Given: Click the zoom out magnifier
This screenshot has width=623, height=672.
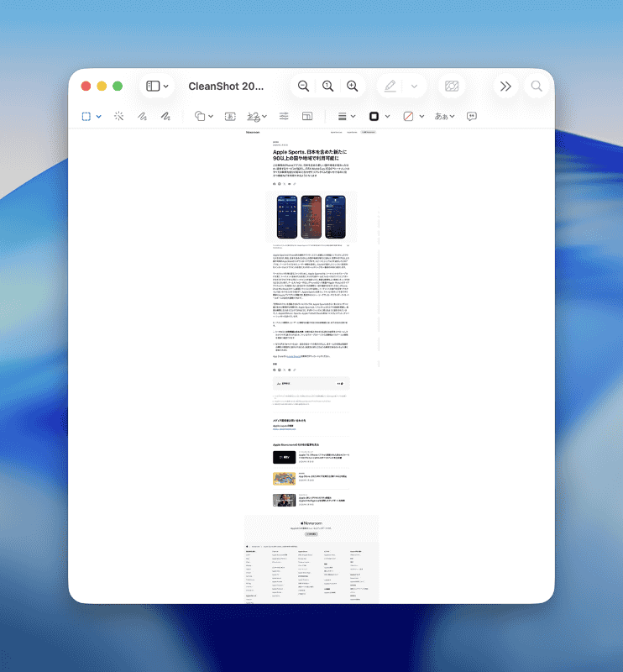Looking at the screenshot, I should tap(303, 87).
